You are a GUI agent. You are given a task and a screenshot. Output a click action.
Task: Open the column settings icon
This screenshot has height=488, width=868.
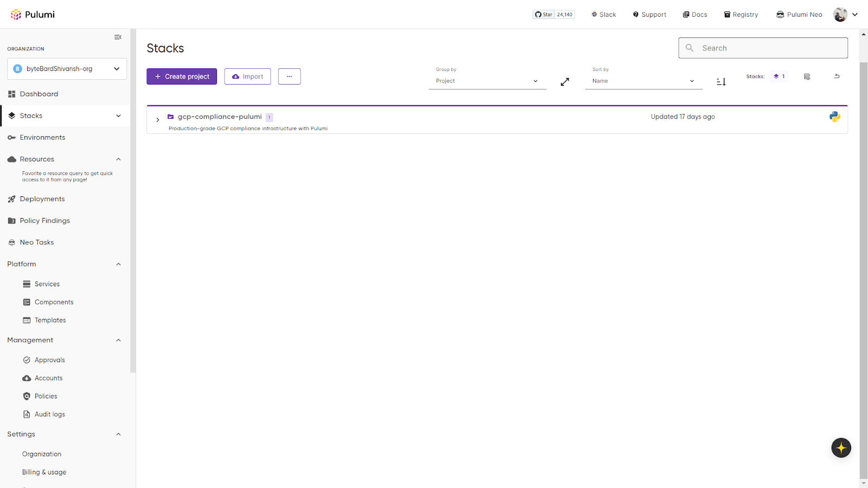pos(807,76)
